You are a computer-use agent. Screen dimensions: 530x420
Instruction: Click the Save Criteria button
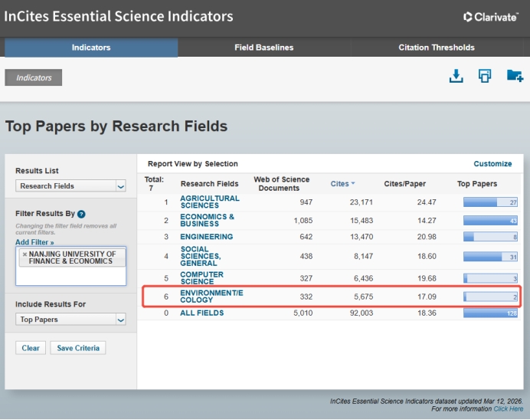[x=78, y=348]
